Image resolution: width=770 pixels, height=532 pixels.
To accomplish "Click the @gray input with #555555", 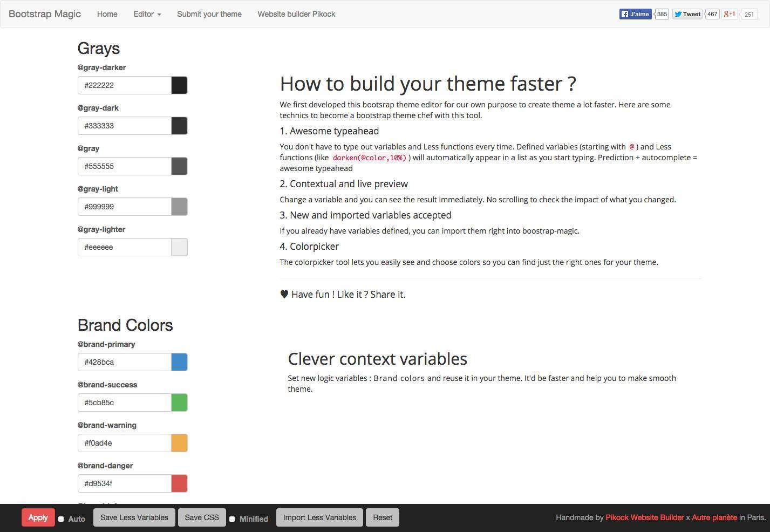I will click(x=125, y=166).
